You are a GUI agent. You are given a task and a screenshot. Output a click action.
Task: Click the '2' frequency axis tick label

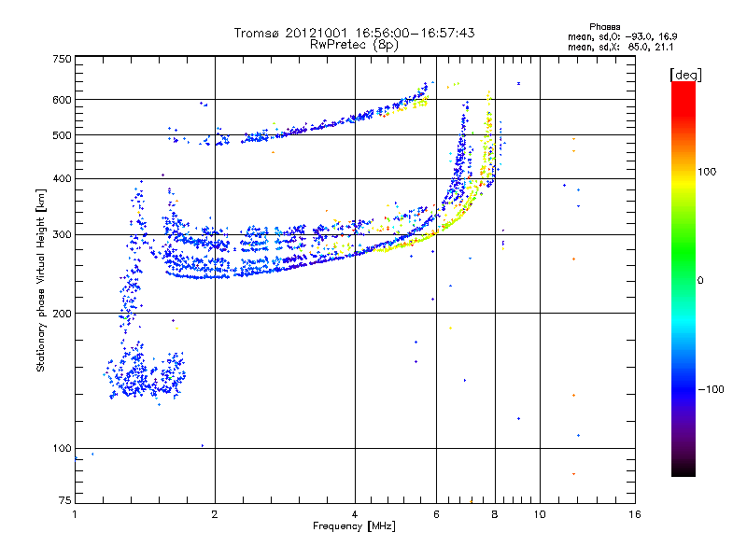pyautogui.click(x=215, y=514)
